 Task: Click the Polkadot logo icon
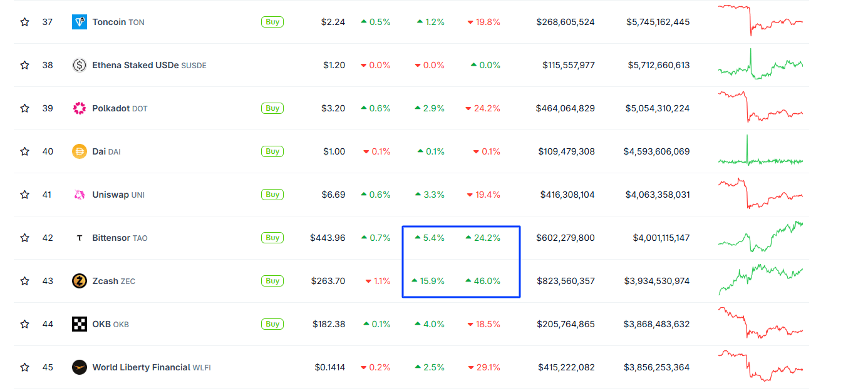pyautogui.click(x=80, y=108)
